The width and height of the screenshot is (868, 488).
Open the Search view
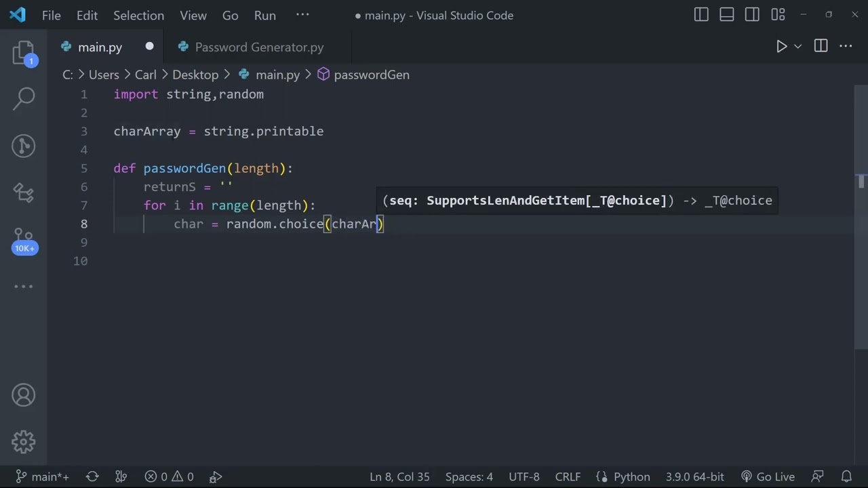coord(24,98)
